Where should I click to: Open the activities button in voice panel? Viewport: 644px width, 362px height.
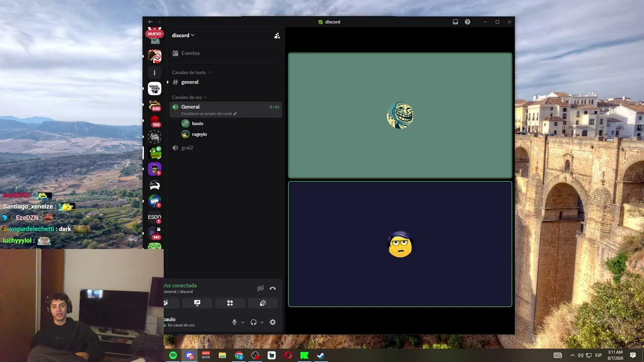(230, 303)
